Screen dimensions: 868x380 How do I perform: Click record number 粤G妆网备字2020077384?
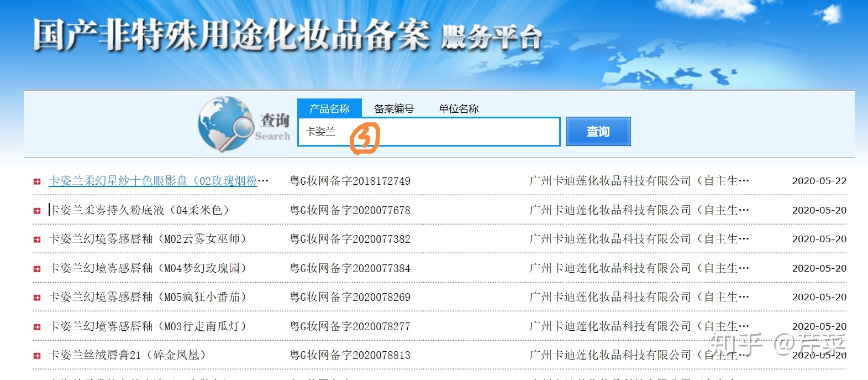click(350, 268)
